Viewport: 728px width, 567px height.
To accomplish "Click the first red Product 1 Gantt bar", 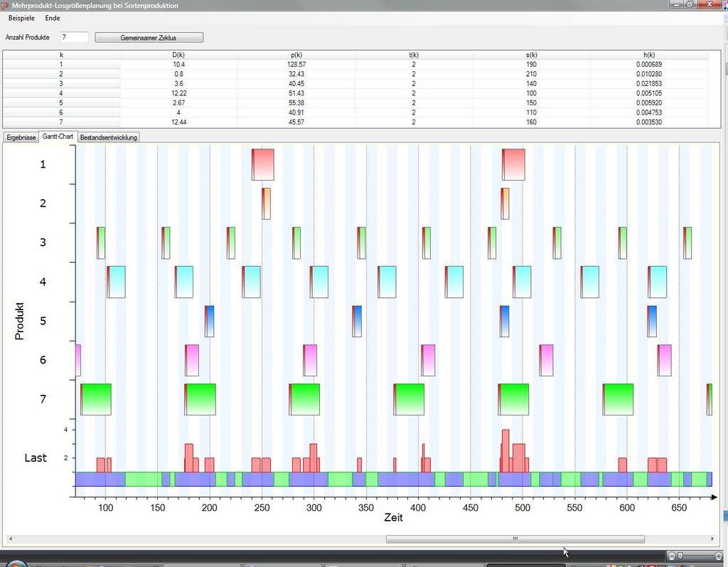I will [263, 164].
